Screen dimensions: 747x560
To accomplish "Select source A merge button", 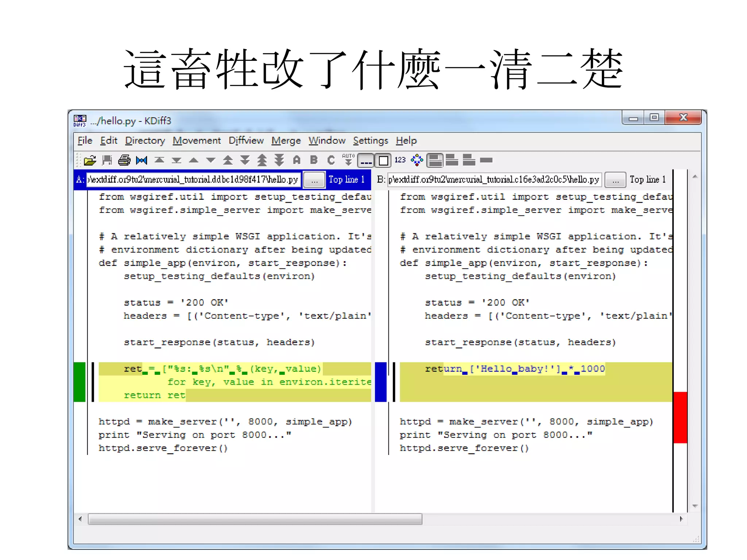I will point(297,160).
